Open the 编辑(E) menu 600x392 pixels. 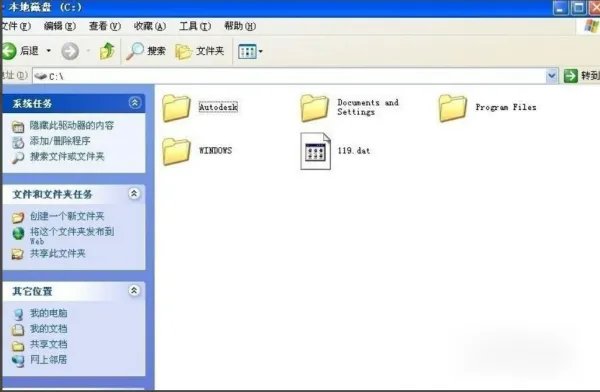point(60,26)
